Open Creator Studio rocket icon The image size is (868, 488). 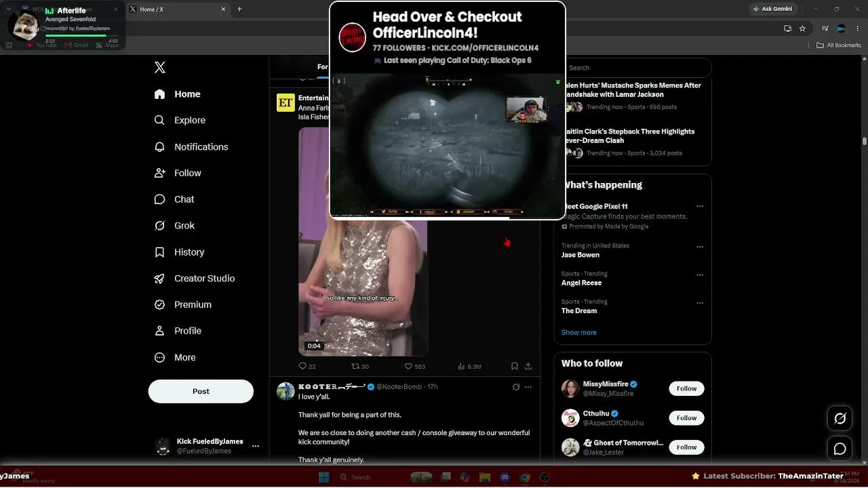(x=160, y=279)
